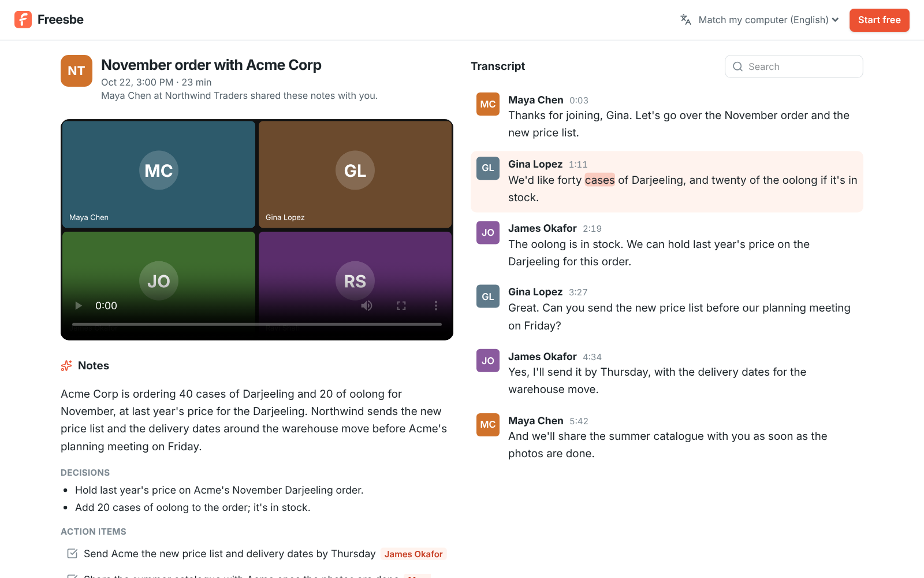Select the Maya Chen video tile
Viewport: 924px width, 578px height.
pyautogui.click(x=159, y=174)
